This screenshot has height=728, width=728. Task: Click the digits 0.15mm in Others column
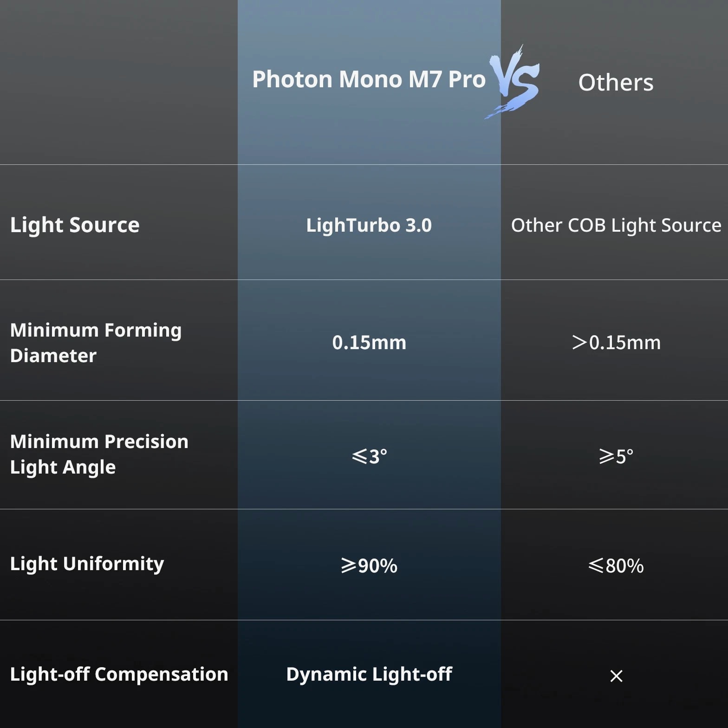click(625, 343)
